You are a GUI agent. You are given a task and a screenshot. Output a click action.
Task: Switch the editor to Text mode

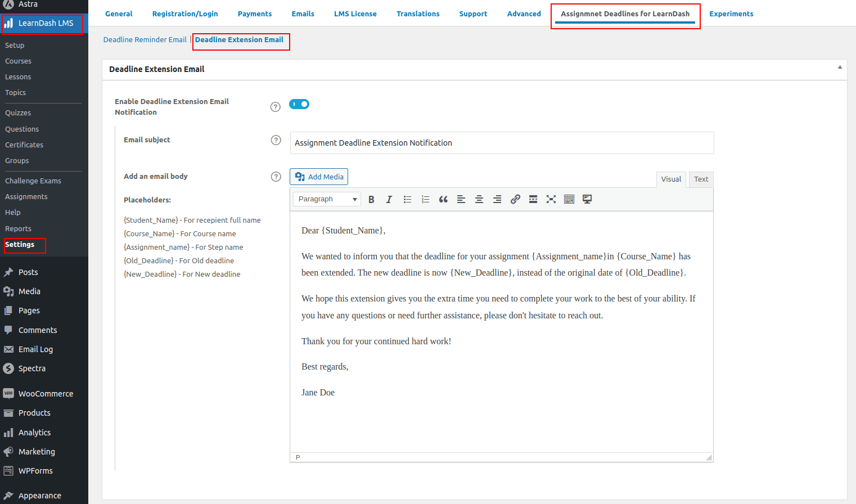(x=701, y=179)
